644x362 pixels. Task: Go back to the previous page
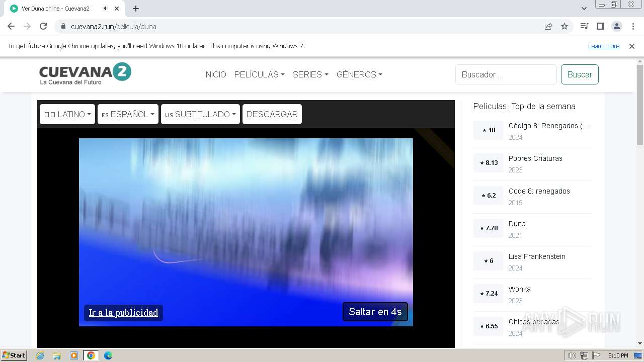coord(11,26)
